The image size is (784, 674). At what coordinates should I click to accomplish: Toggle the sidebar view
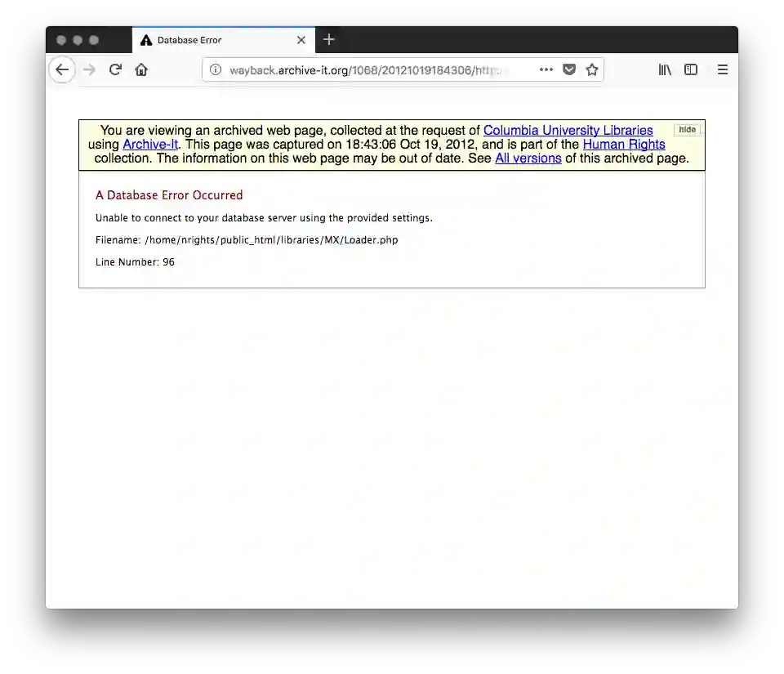[x=691, y=69]
